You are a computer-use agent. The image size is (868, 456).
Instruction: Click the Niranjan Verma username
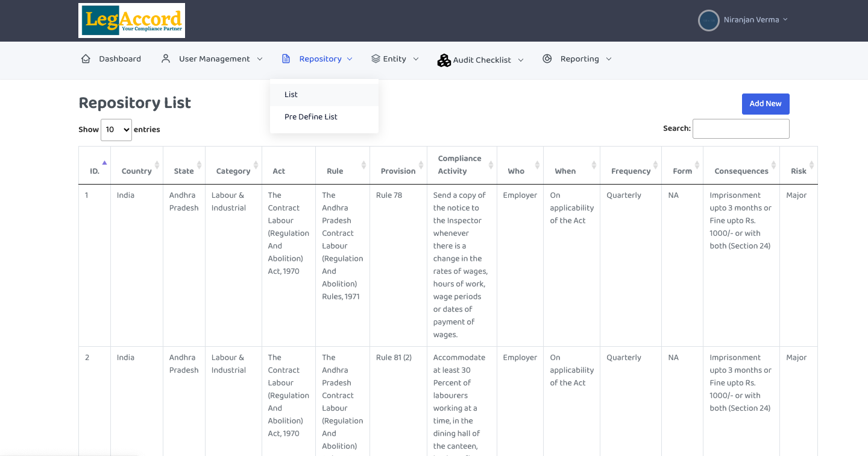(x=752, y=20)
